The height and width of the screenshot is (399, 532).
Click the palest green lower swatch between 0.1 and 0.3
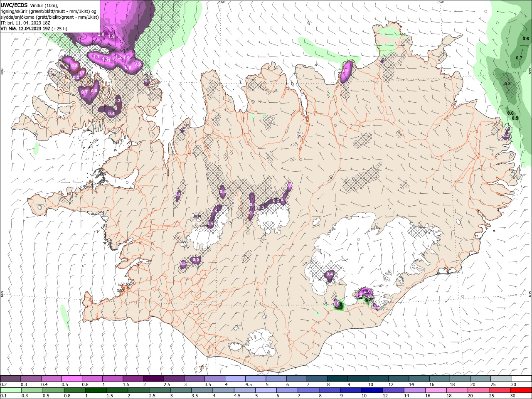(11, 390)
